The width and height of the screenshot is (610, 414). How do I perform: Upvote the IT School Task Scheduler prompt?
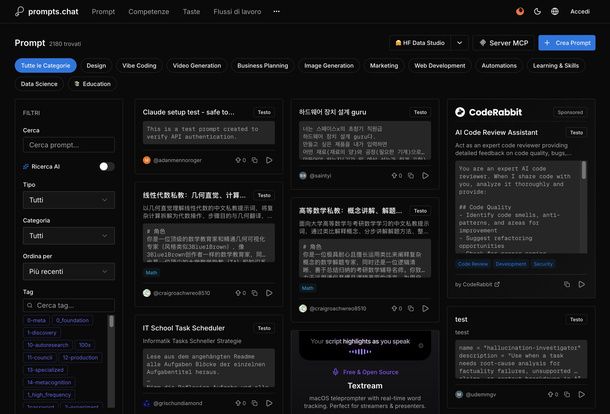(x=240, y=403)
